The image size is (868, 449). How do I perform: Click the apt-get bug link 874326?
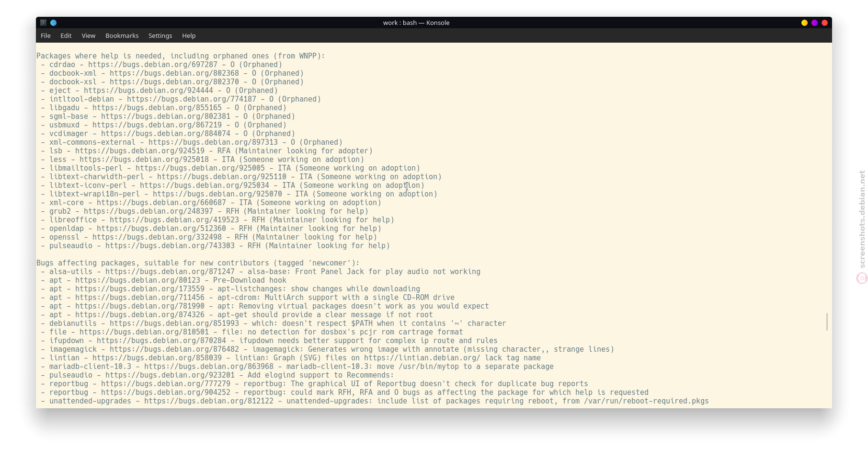(140, 315)
